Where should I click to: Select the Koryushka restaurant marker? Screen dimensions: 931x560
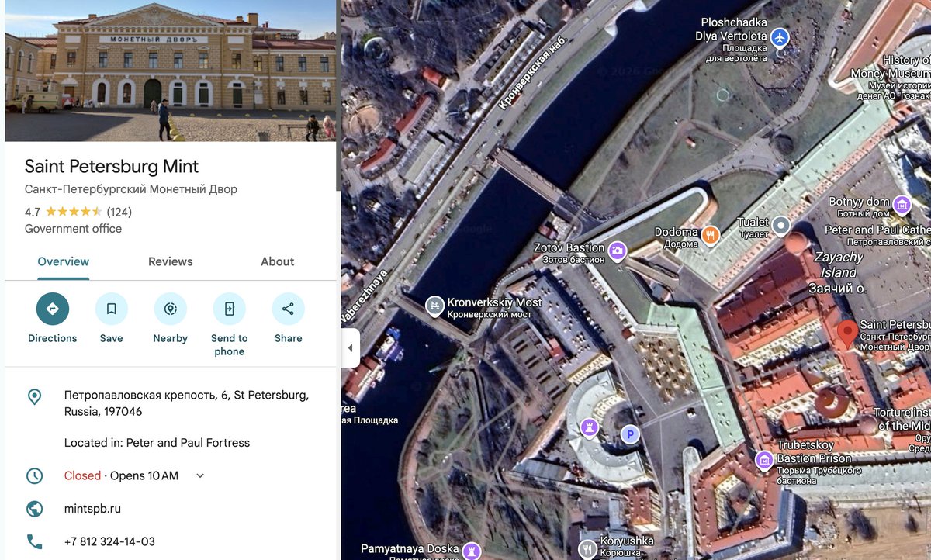coord(587,549)
